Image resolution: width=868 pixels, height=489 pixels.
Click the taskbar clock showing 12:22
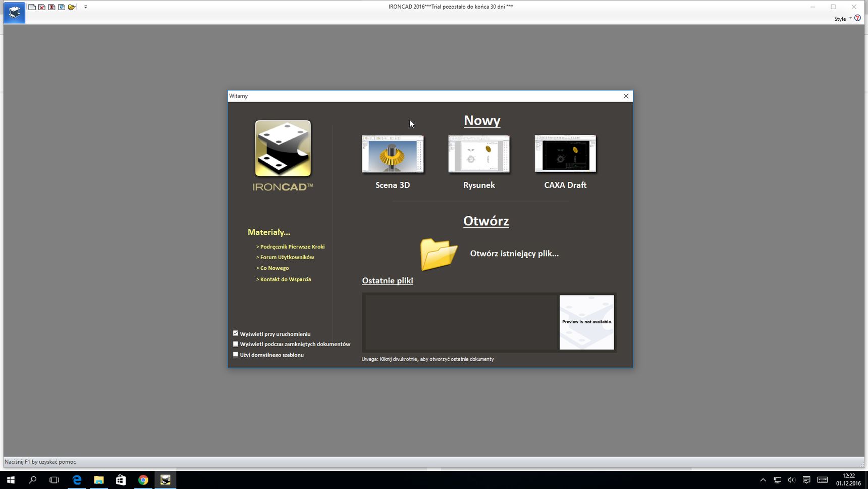coord(848,480)
